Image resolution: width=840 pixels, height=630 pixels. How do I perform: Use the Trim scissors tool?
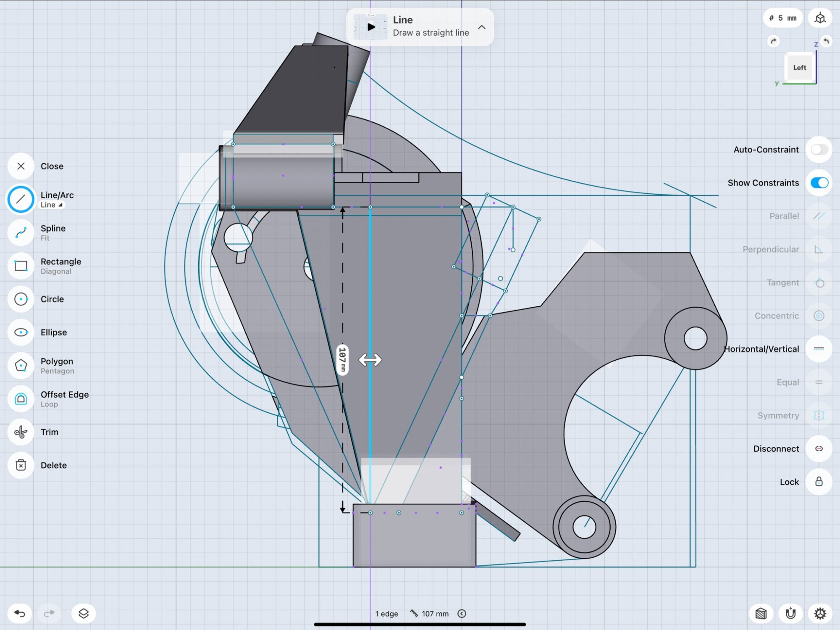(x=21, y=432)
